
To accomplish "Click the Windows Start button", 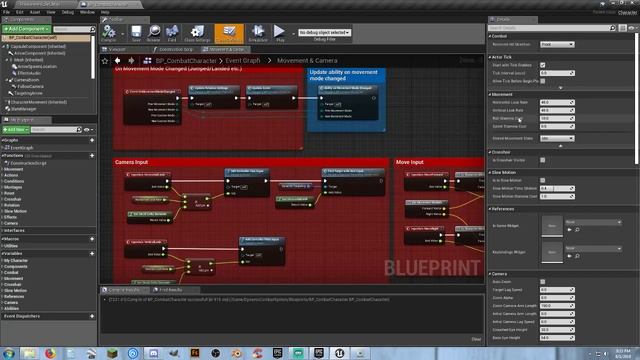I will [9, 353].
